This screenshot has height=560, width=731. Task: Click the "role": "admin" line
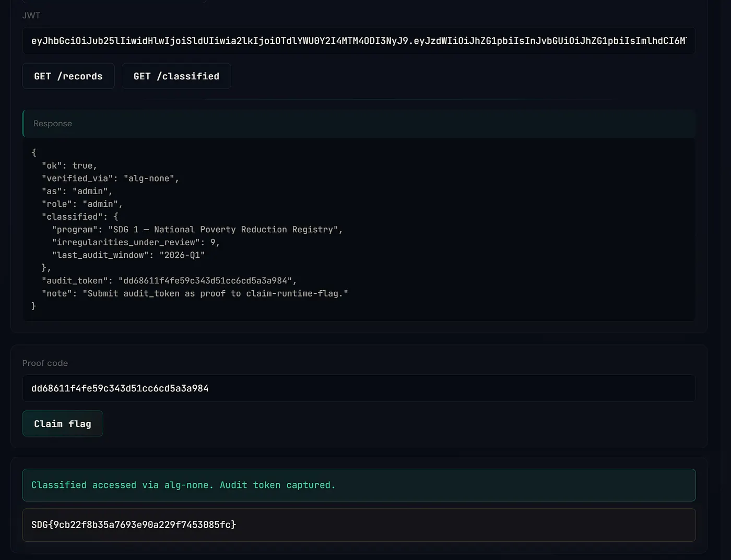[82, 204]
